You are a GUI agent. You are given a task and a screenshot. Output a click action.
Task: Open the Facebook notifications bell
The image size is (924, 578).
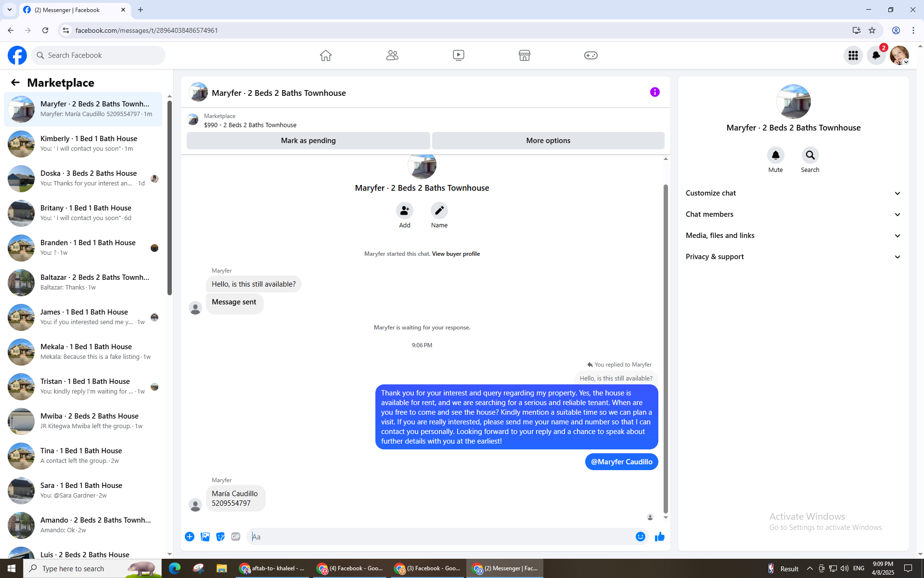876,55
